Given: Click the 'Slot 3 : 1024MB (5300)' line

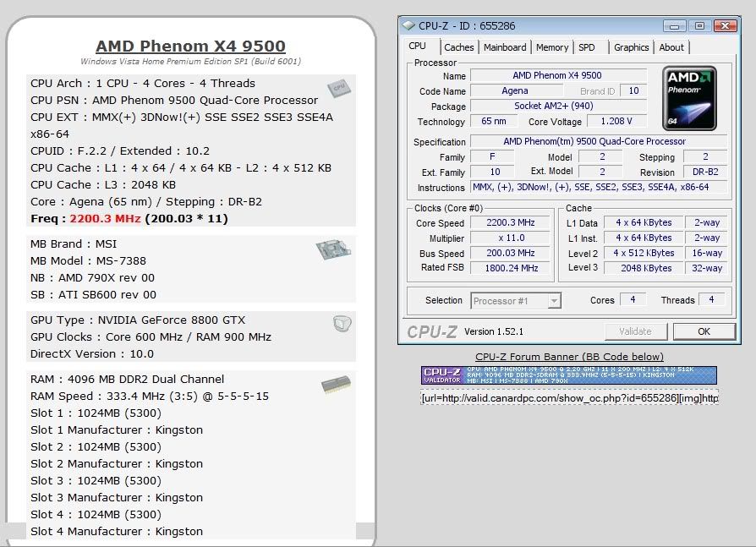Looking at the screenshot, I should point(96,480).
